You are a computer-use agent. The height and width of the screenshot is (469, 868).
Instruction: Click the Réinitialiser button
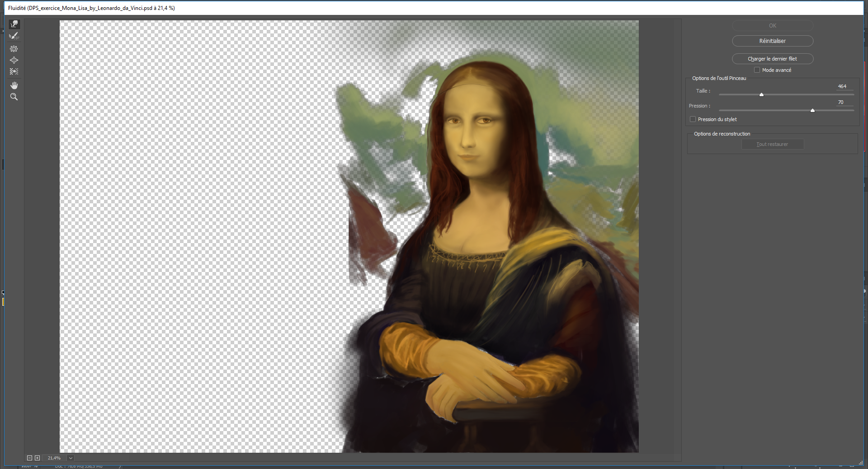773,41
